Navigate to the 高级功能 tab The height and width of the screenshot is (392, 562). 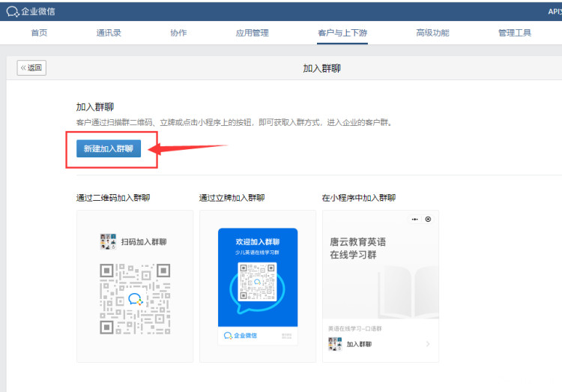pyautogui.click(x=432, y=33)
